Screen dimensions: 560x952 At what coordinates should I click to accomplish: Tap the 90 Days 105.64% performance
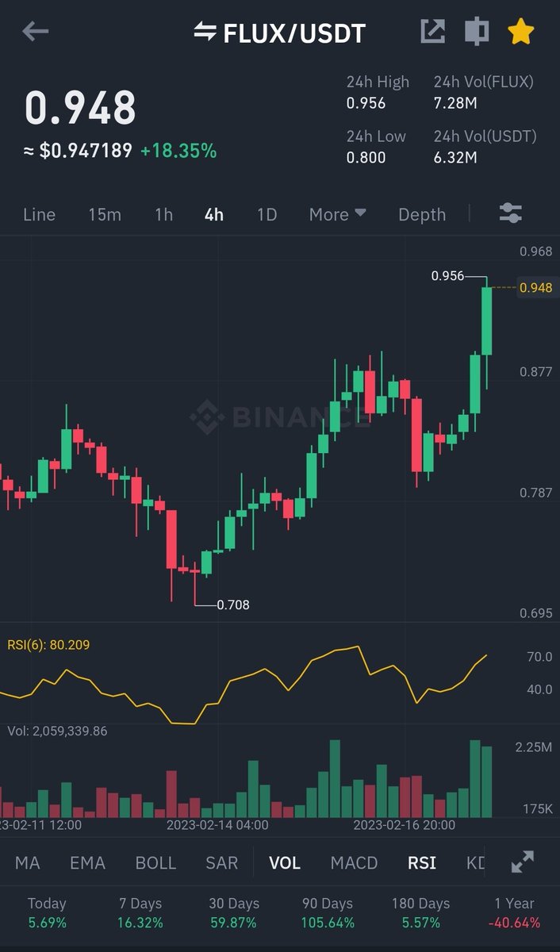click(328, 913)
